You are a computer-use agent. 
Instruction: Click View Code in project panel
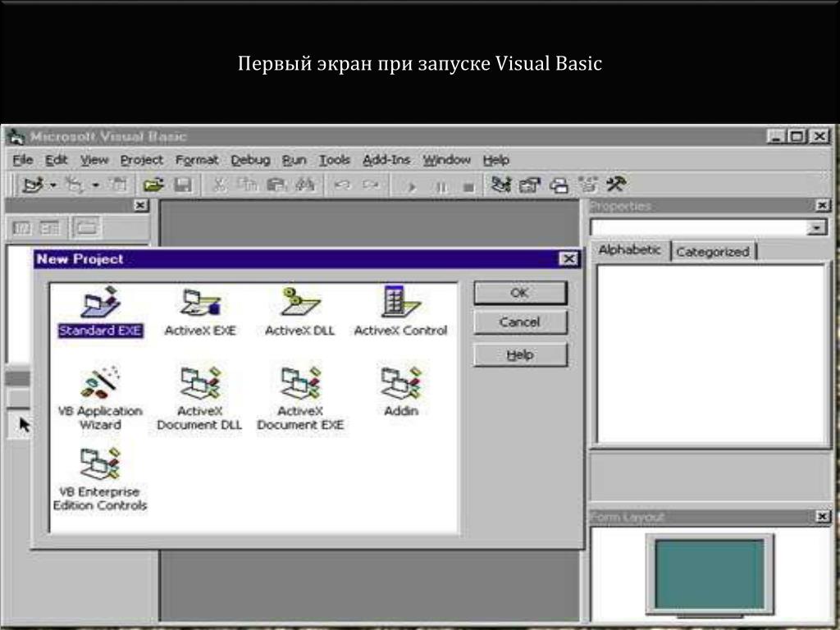(22, 228)
